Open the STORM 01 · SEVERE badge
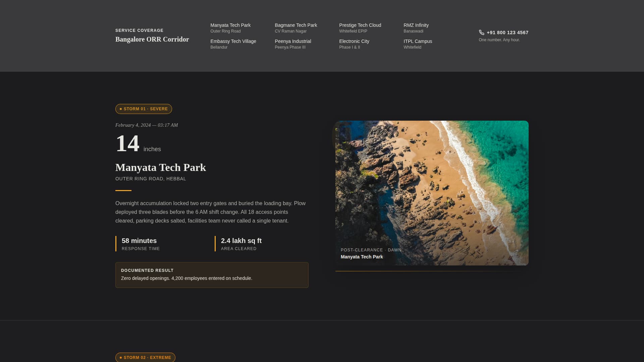Screen dimensions: 644x362 144,109
